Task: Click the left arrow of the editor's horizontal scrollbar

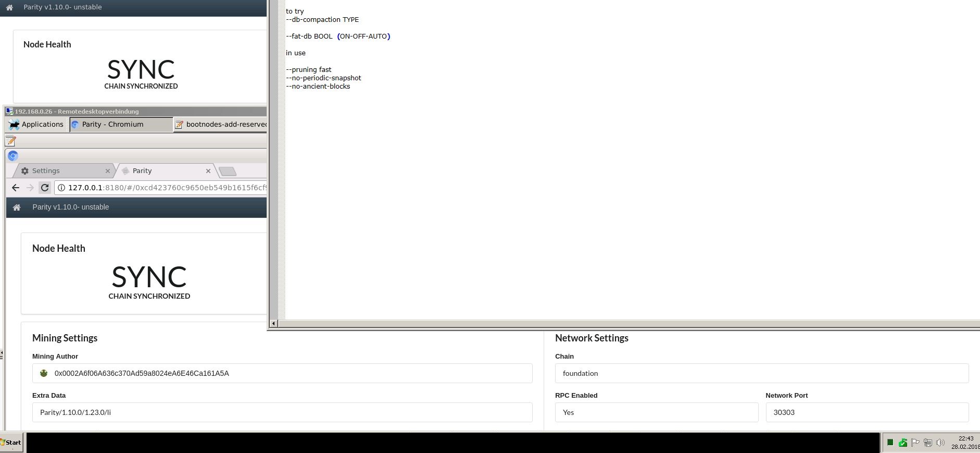Action: (273, 324)
